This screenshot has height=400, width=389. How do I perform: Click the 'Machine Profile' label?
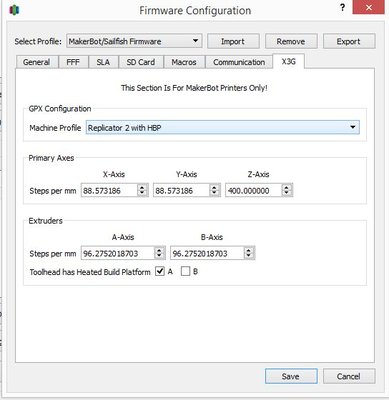click(x=55, y=128)
